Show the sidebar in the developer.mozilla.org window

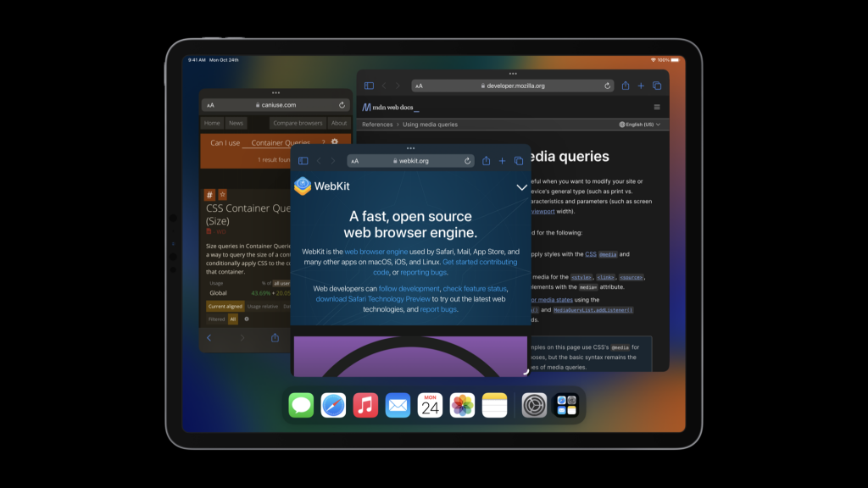click(369, 86)
